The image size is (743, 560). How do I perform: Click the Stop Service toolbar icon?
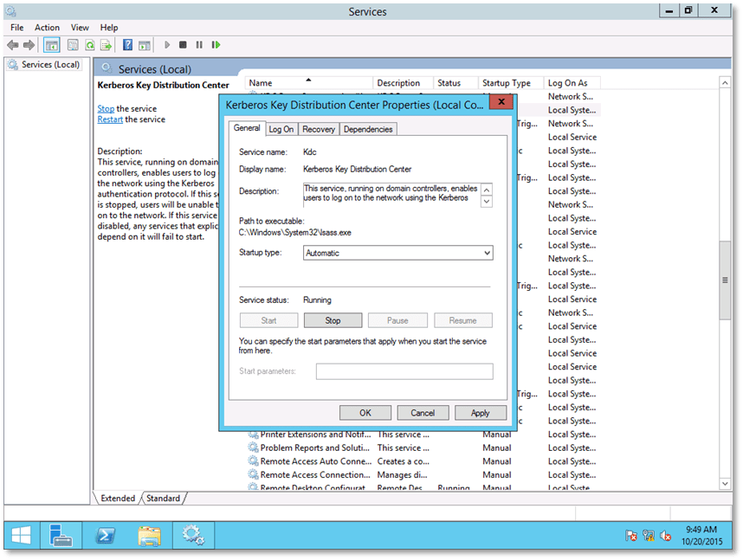183,45
